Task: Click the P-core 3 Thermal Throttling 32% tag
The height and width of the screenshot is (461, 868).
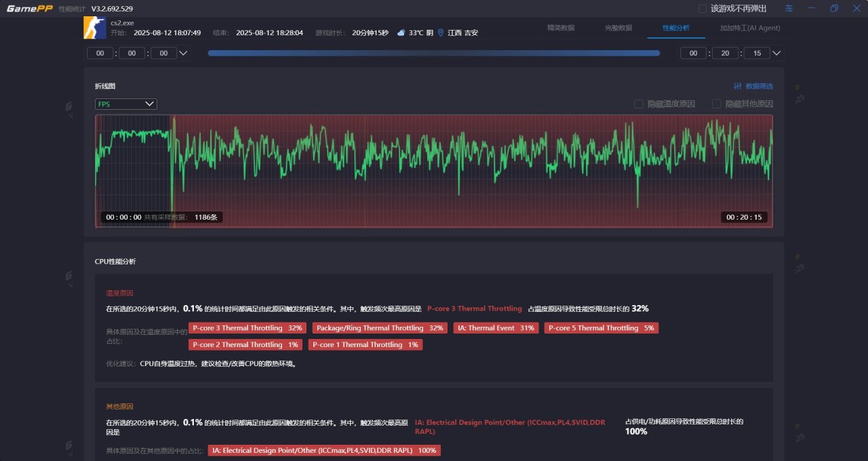Action: pos(248,328)
